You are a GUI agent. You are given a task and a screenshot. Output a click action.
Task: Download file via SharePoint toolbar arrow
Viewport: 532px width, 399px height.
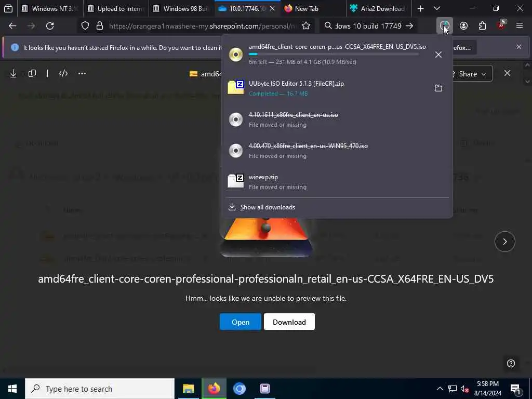pyautogui.click(x=13, y=74)
